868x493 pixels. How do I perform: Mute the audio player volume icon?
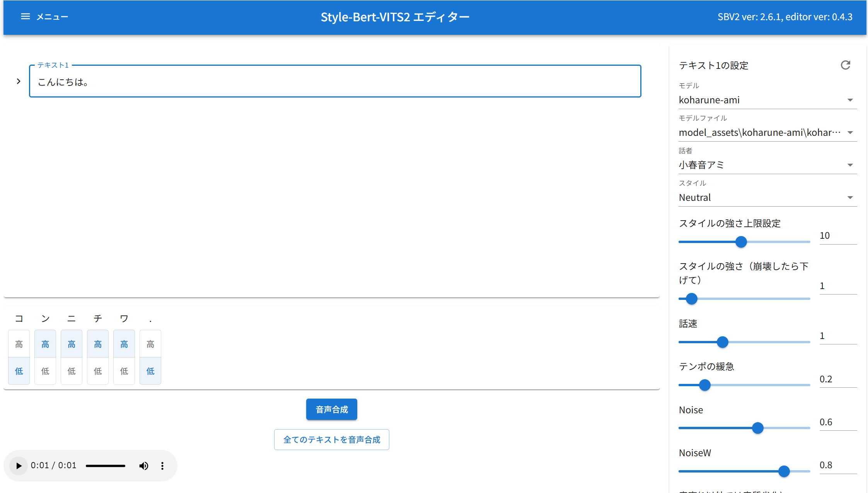143,466
